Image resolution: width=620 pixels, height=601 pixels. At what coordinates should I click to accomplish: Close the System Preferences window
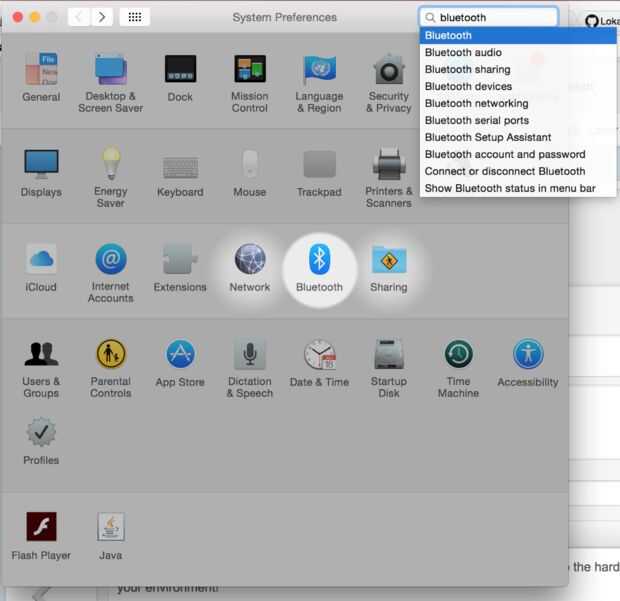point(17,17)
